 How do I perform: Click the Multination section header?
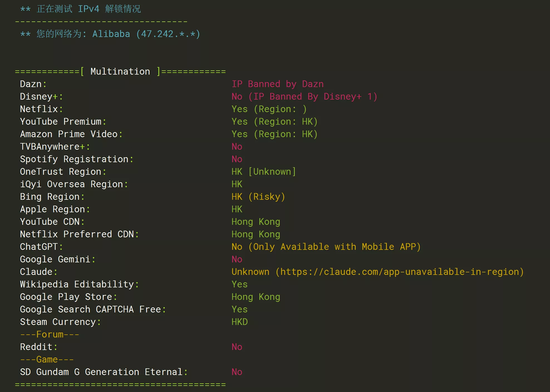coord(120,72)
